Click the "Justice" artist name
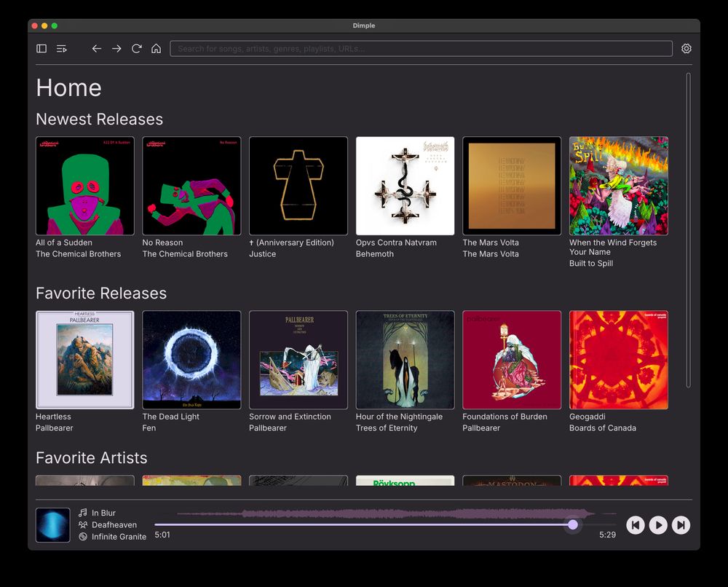Viewport: 728px width, 587px height. [x=262, y=254]
